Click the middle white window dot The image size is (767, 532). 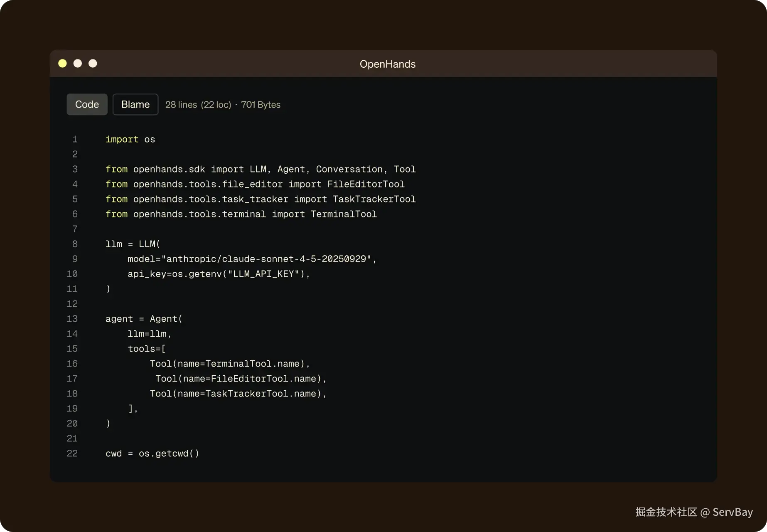(78, 63)
